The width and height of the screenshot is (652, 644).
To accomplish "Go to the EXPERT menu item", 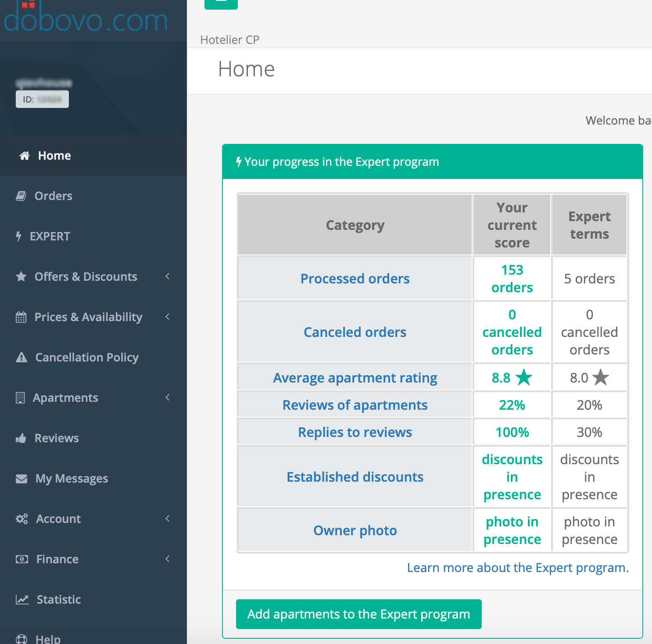I will click(93, 236).
